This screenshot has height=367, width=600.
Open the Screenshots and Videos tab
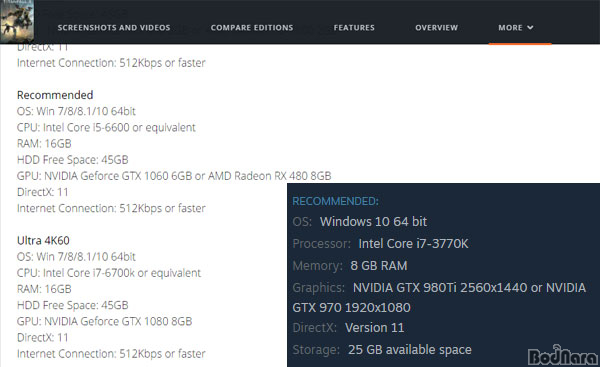[x=114, y=28]
